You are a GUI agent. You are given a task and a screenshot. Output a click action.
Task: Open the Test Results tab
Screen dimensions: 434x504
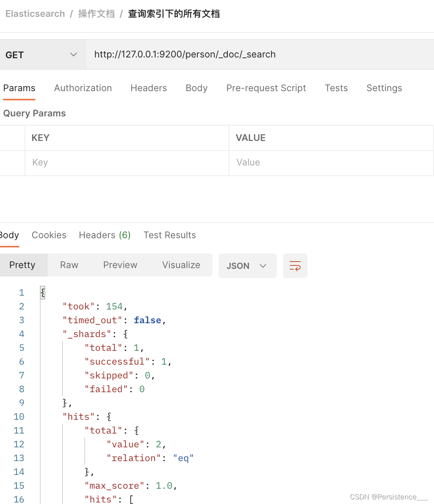pos(169,235)
